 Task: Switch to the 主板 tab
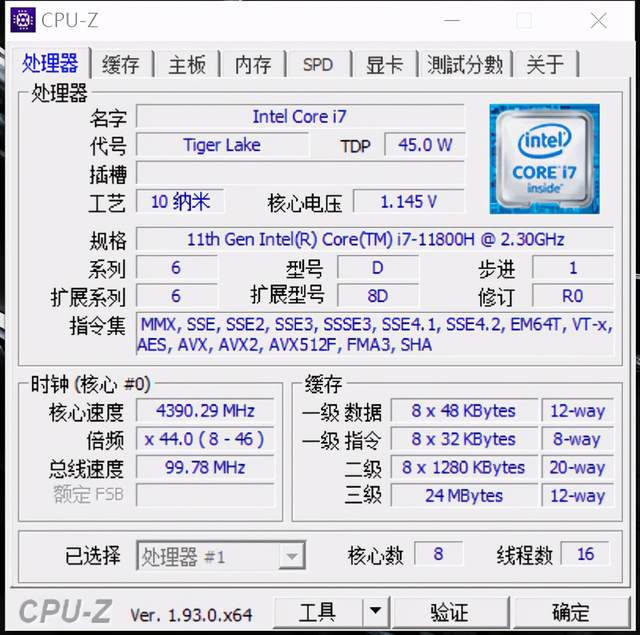point(187,64)
